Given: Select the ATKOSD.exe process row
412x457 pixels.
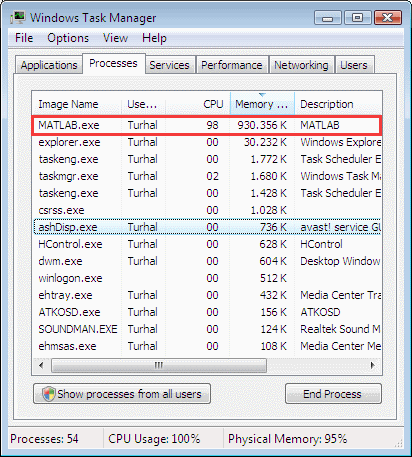Looking at the screenshot, I should (x=207, y=312).
